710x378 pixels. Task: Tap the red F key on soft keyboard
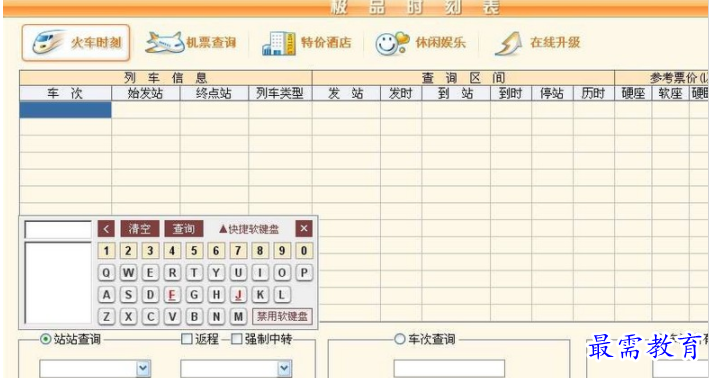(x=172, y=295)
